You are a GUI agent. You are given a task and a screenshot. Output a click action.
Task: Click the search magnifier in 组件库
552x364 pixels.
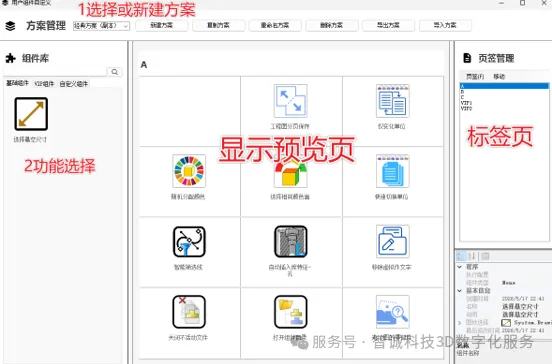(115, 72)
